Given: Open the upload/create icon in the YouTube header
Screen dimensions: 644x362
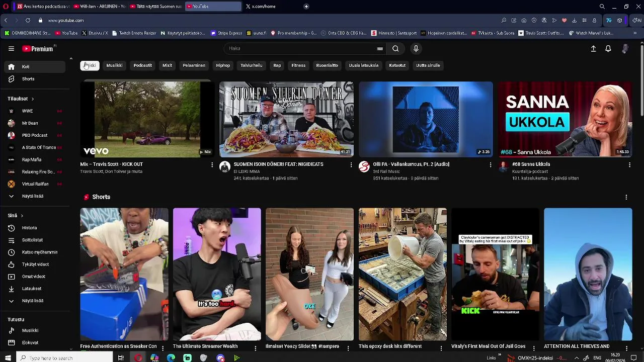Looking at the screenshot, I should [593, 49].
